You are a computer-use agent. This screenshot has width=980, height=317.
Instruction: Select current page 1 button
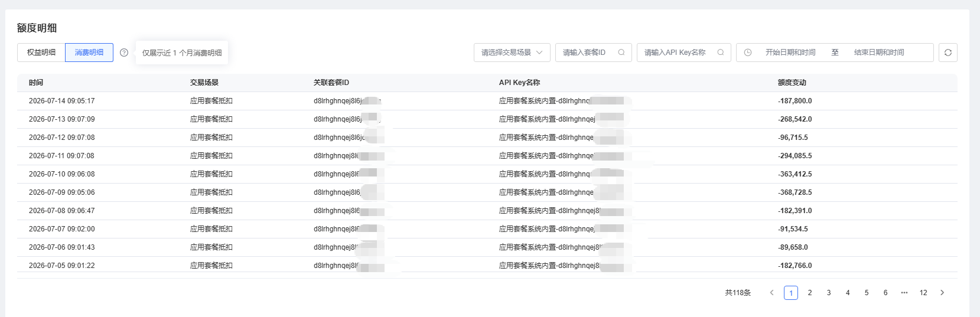click(x=791, y=293)
